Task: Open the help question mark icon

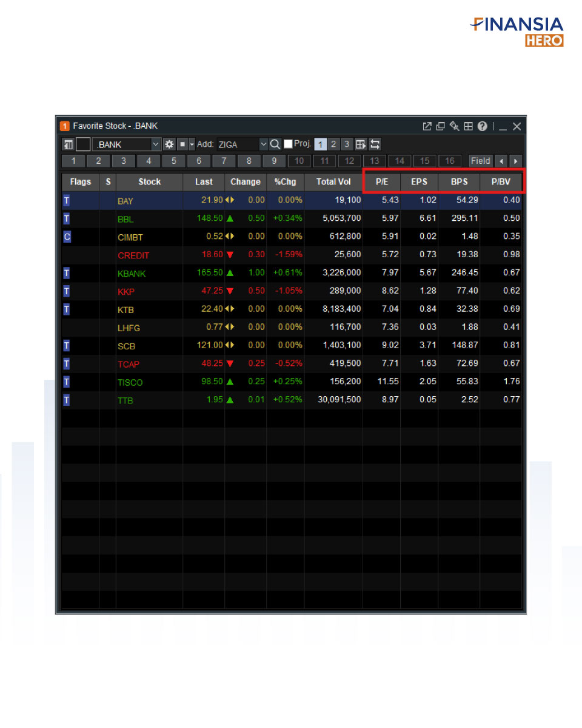Action: pos(482,126)
